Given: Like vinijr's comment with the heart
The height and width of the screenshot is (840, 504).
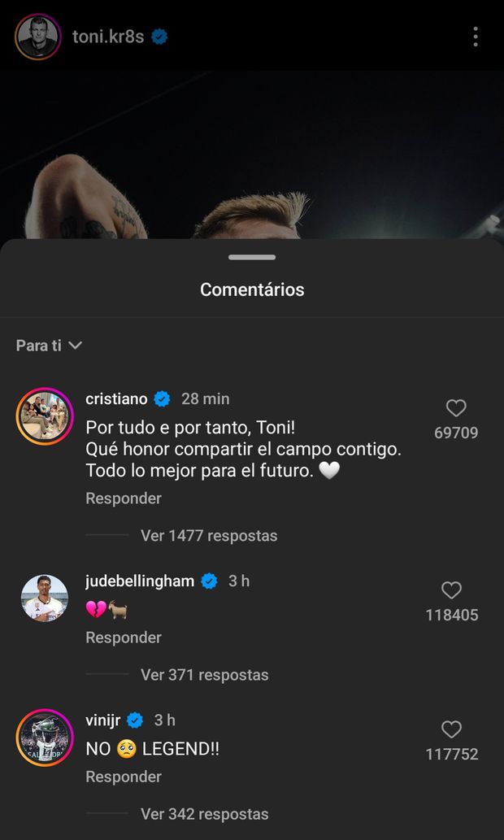Looking at the screenshot, I should click(451, 729).
